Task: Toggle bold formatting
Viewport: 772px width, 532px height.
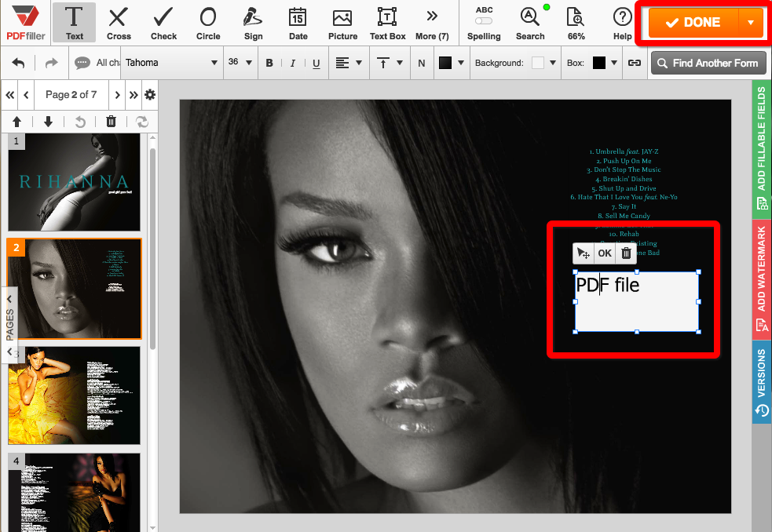Action: [269, 64]
